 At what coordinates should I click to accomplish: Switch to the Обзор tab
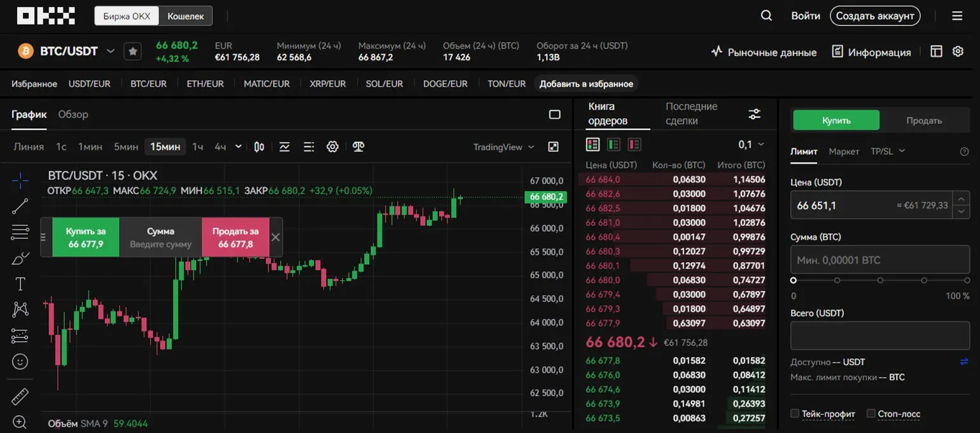(73, 115)
